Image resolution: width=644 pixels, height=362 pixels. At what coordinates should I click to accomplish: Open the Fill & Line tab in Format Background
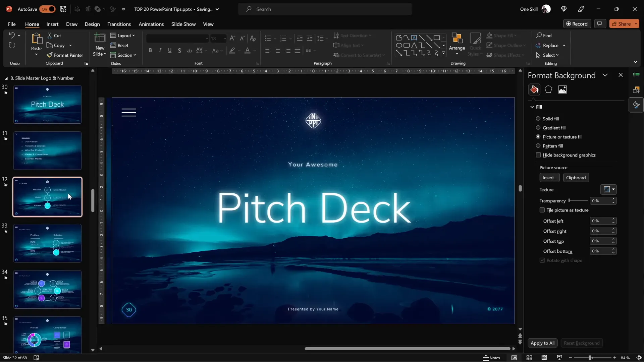pos(534,89)
